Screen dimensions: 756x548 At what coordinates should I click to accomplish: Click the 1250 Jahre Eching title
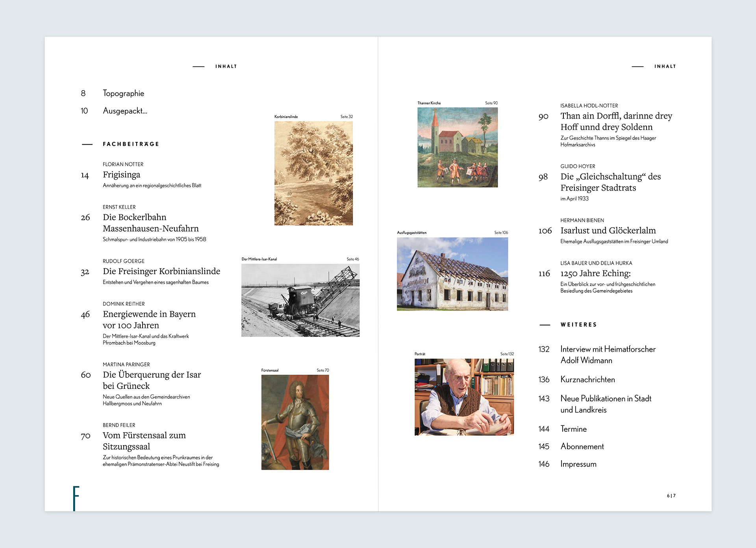[x=595, y=273]
